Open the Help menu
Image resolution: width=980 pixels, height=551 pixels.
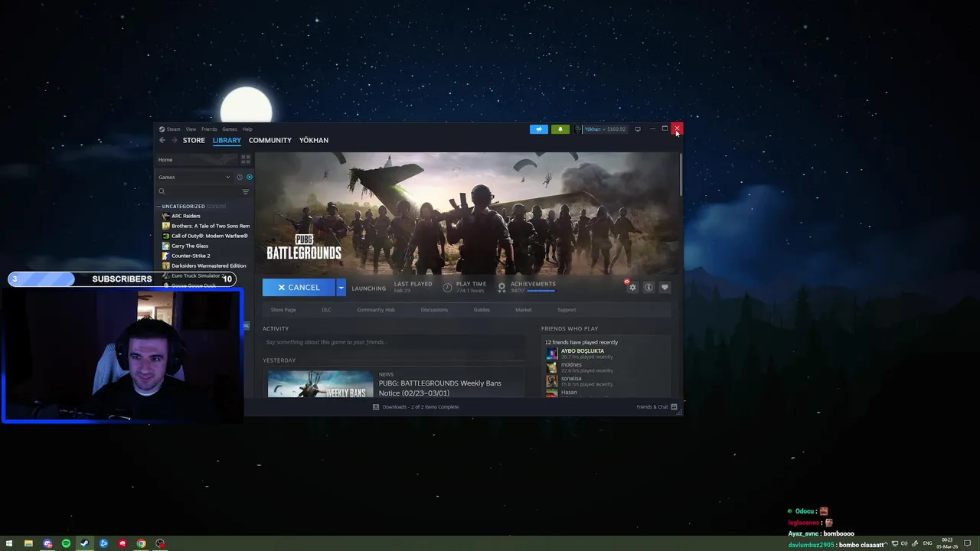click(247, 129)
